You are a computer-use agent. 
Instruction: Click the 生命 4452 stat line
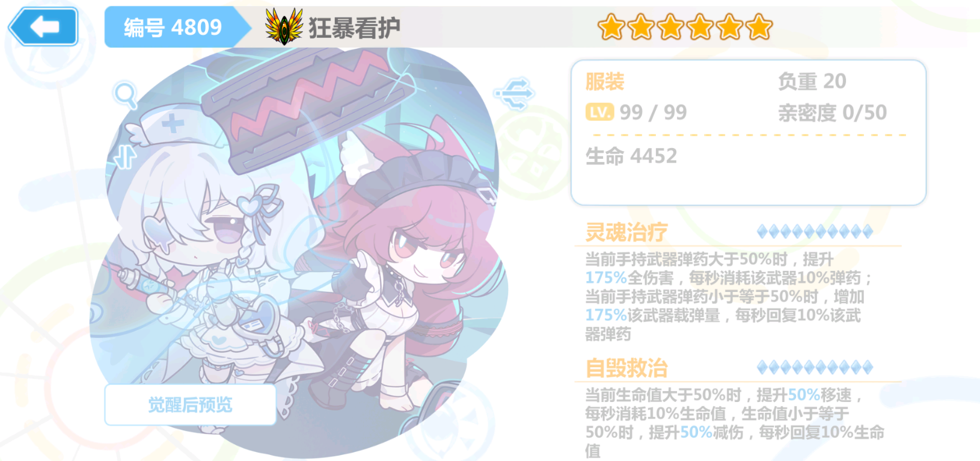point(631,156)
